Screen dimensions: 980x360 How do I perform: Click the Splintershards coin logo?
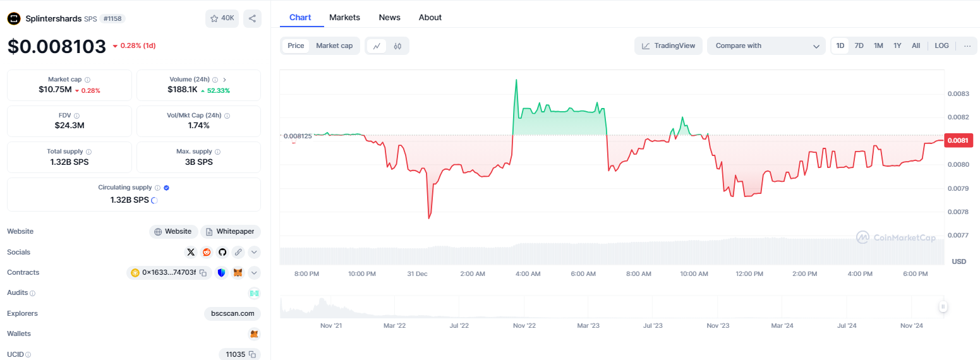pos(14,18)
